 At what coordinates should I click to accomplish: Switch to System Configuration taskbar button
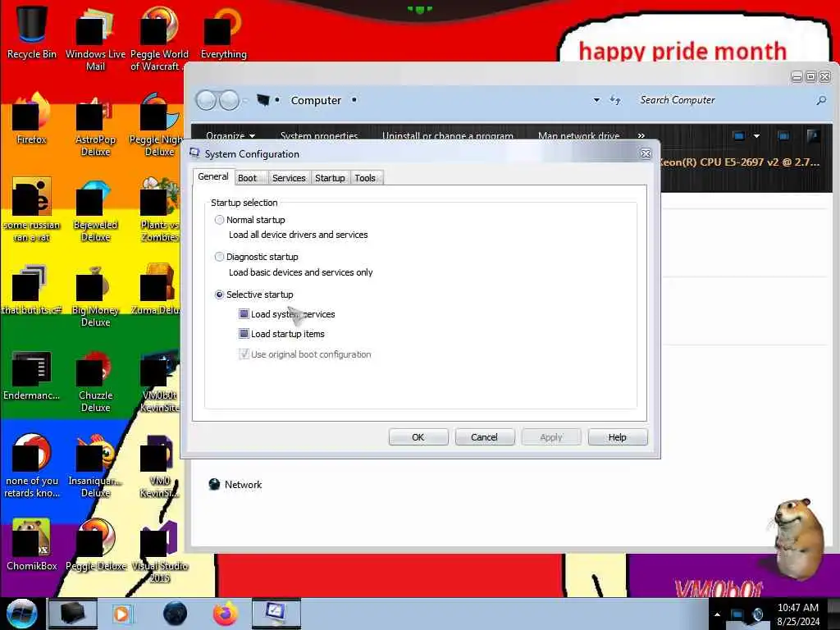pos(276,614)
